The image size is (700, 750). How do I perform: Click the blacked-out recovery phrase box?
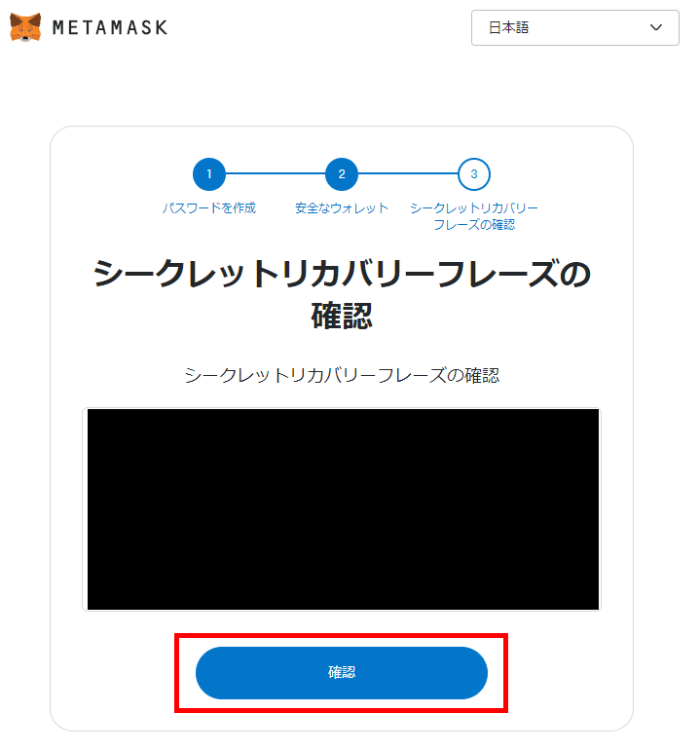pos(343,509)
